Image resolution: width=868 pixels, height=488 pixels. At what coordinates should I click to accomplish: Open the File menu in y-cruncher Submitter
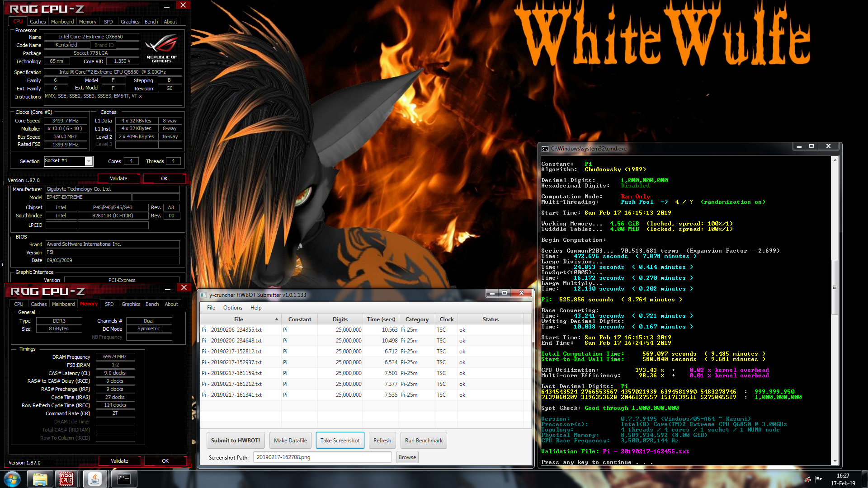[211, 308]
